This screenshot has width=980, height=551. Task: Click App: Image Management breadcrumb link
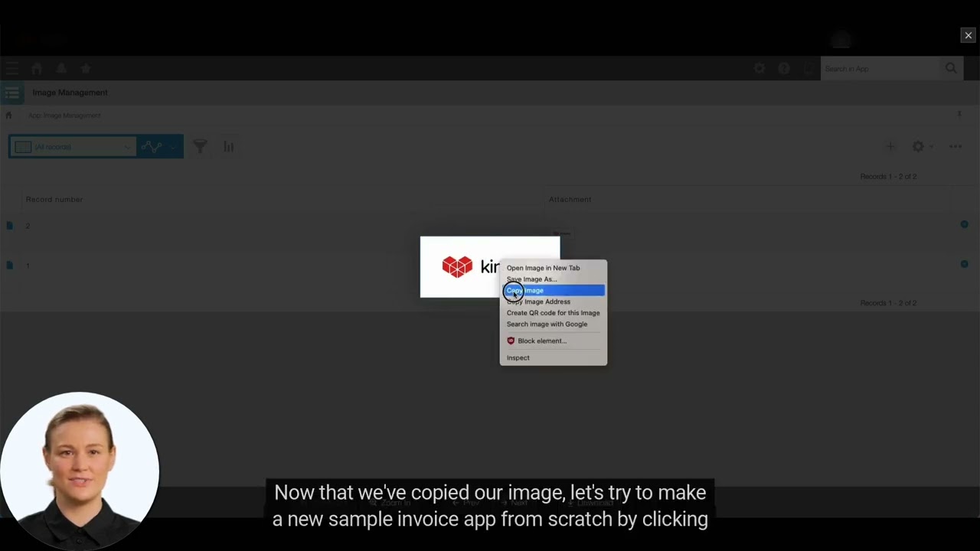(x=64, y=116)
